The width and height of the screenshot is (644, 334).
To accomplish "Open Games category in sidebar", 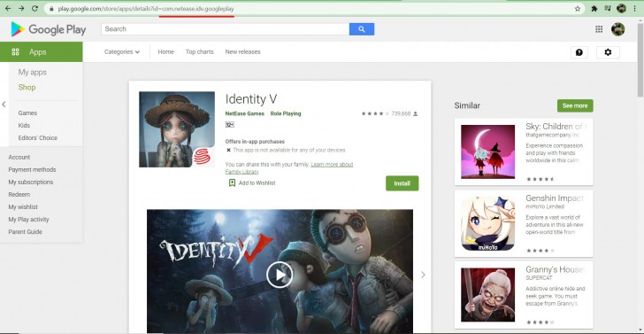I will click(27, 113).
